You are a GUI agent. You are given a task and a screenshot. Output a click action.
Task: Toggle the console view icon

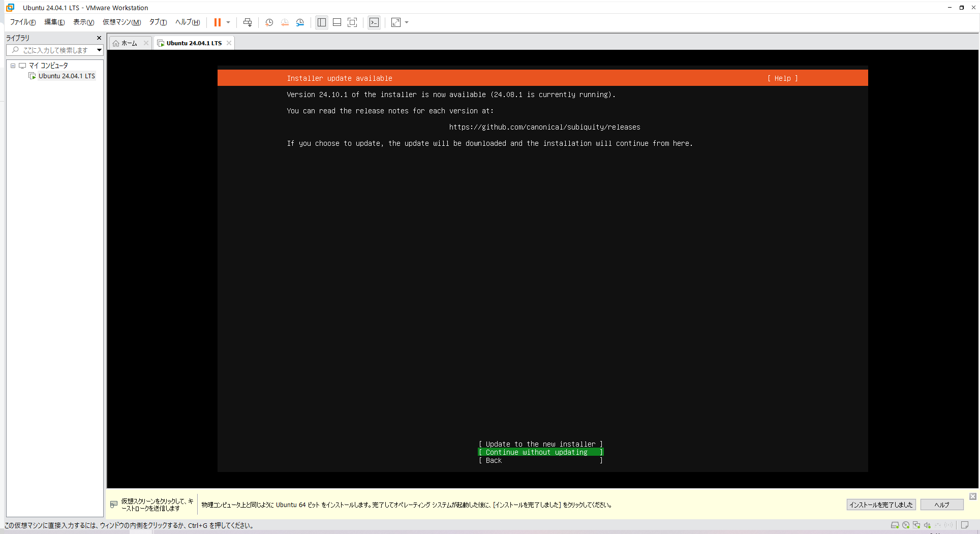[x=374, y=22]
